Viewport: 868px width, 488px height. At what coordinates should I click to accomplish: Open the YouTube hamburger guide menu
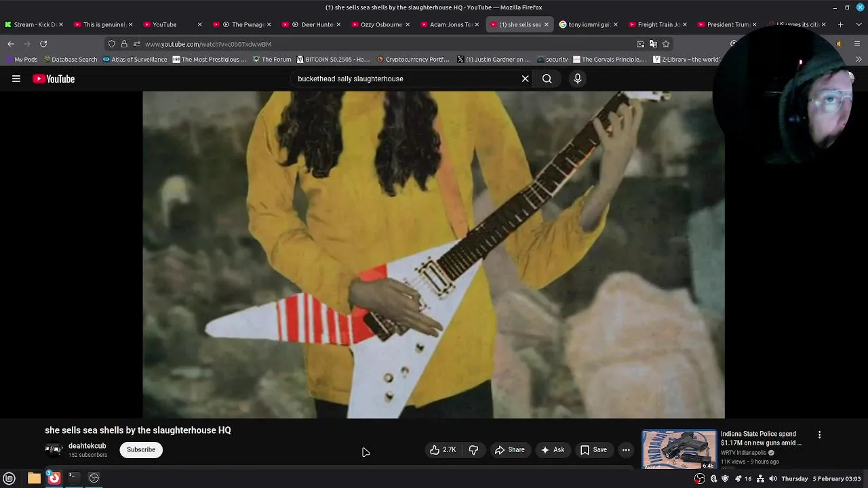coord(16,79)
